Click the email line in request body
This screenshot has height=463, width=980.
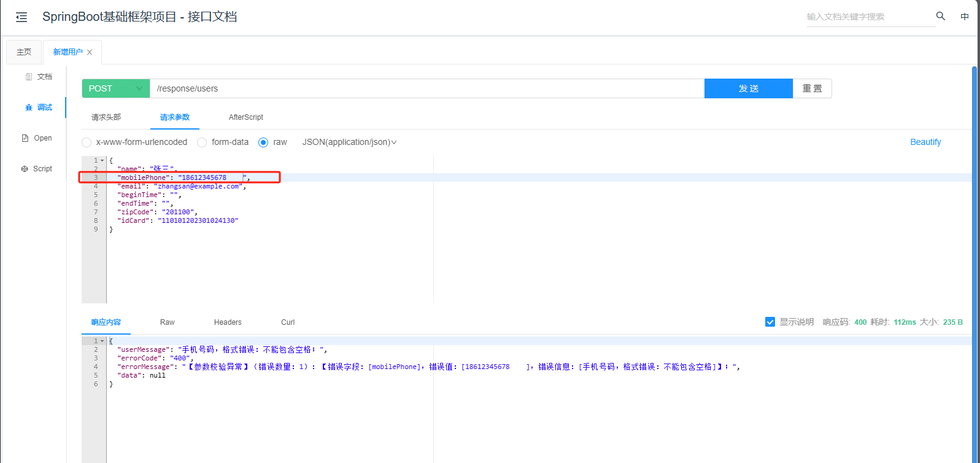pos(182,186)
